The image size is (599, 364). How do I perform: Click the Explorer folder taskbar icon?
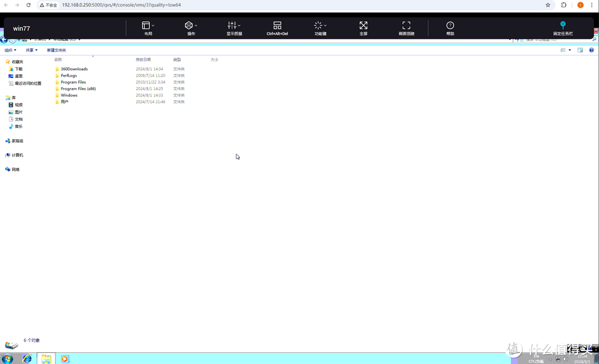click(x=46, y=358)
